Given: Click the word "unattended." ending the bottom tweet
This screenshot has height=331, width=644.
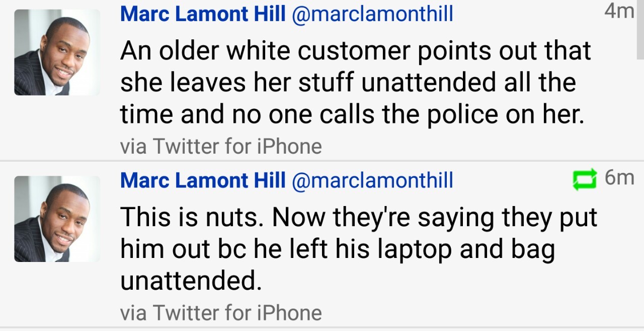Looking at the screenshot, I should (191, 281).
